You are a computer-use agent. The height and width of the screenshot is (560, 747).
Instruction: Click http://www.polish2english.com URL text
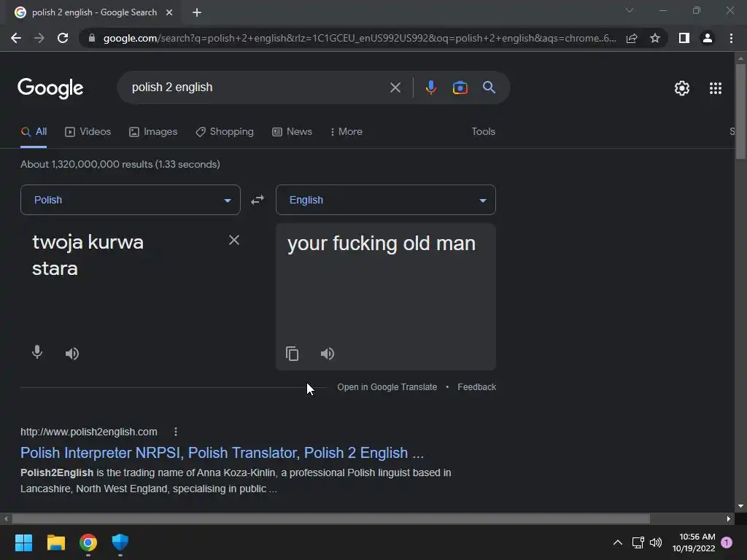88,432
